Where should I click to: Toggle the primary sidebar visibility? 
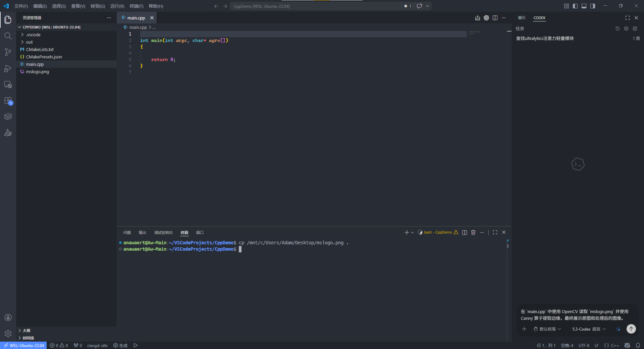[575, 6]
